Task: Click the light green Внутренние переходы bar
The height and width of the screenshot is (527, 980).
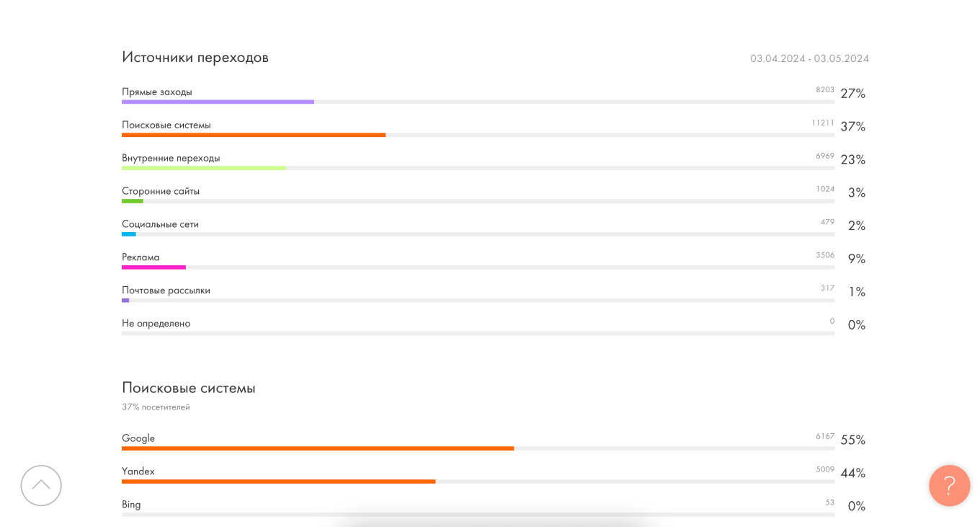Action: click(x=204, y=168)
